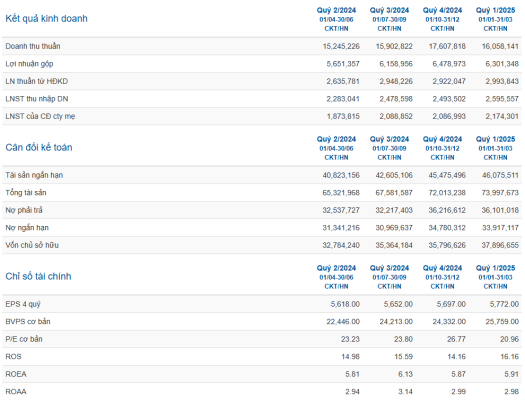Click ROS value 15.59

pyautogui.click(x=403, y=357)
